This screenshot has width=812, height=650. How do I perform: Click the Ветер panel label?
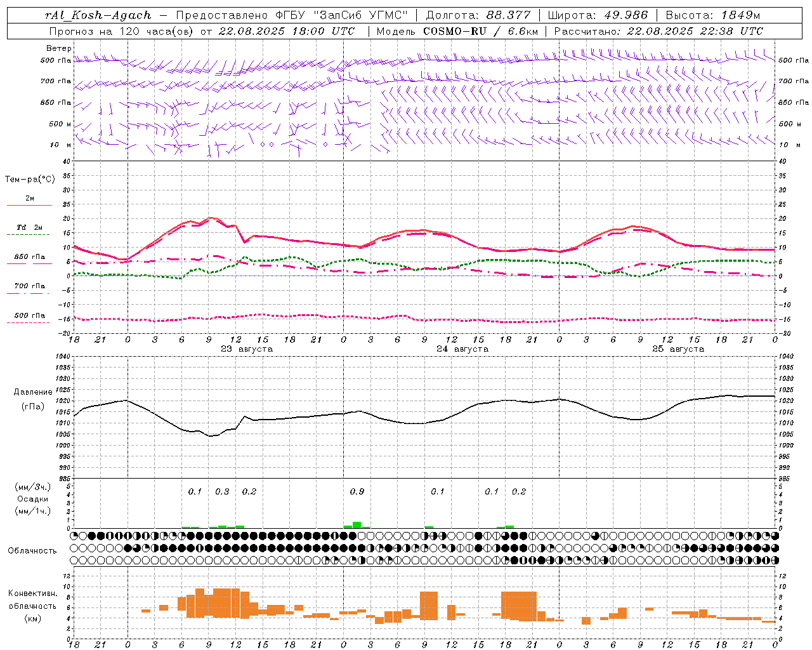[x=59, y=48]
